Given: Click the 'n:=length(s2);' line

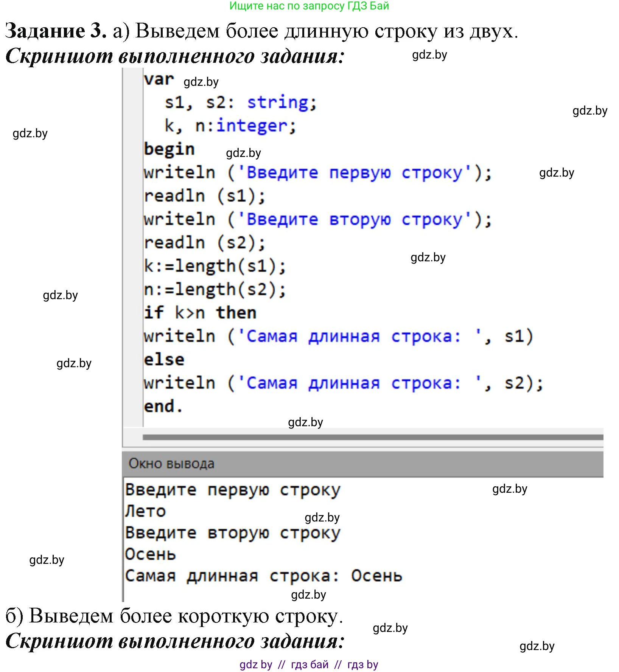Looking at the screenshot, I should pyautogui.click(x=215, y=290).
